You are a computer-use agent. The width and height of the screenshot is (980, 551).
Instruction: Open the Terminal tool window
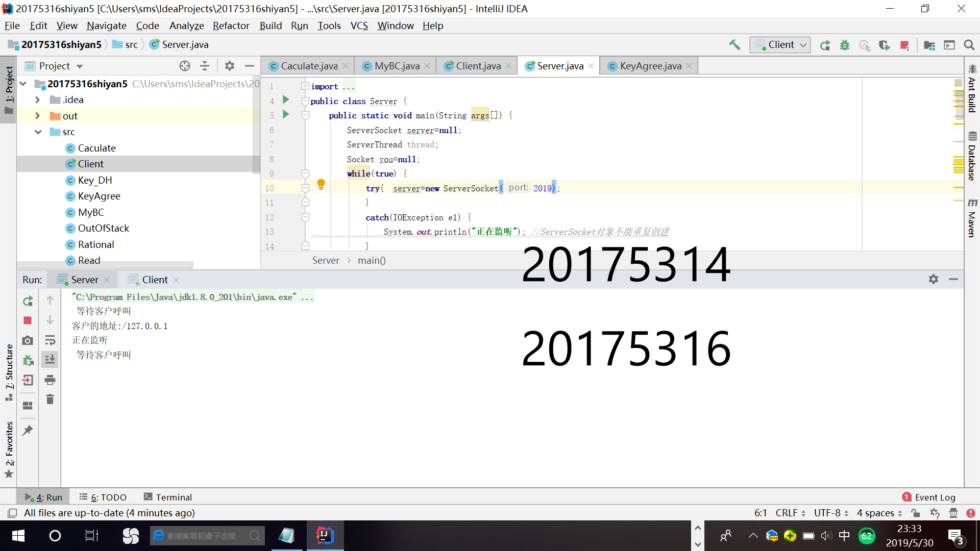[x=167, y=497]
